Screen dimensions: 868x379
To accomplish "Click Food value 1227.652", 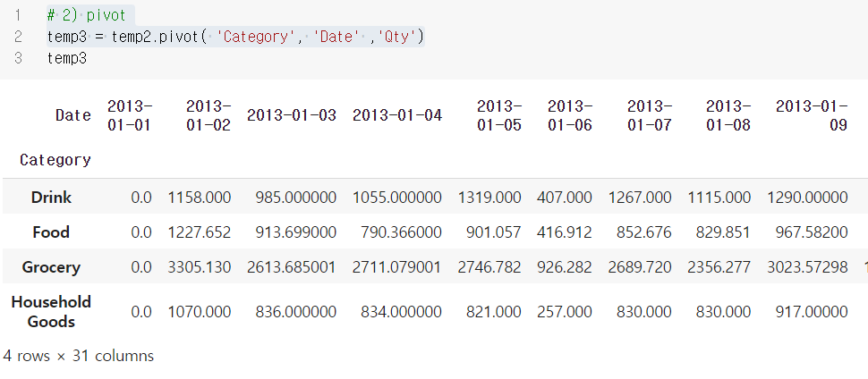I will 200,232.
